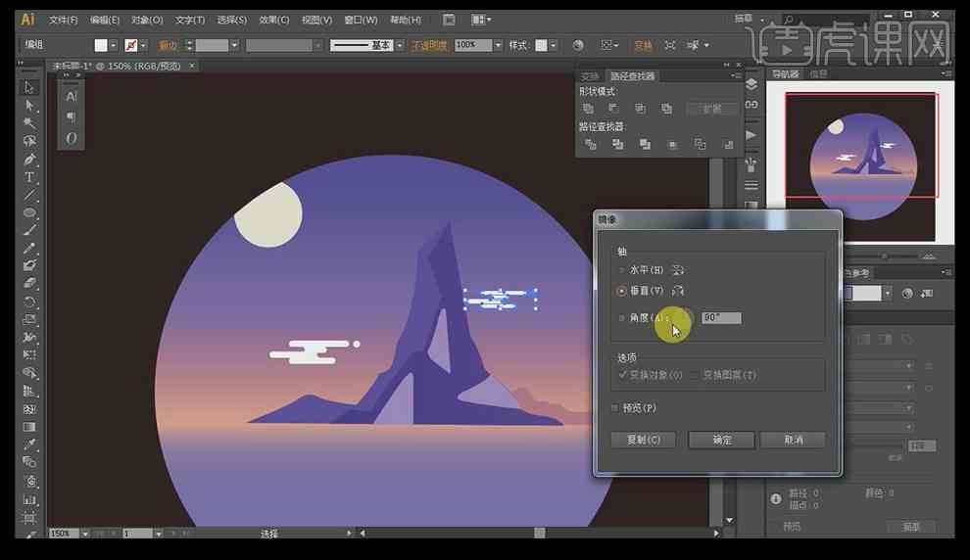Click the Outline pathfinder icon

(x=700, y=144)
